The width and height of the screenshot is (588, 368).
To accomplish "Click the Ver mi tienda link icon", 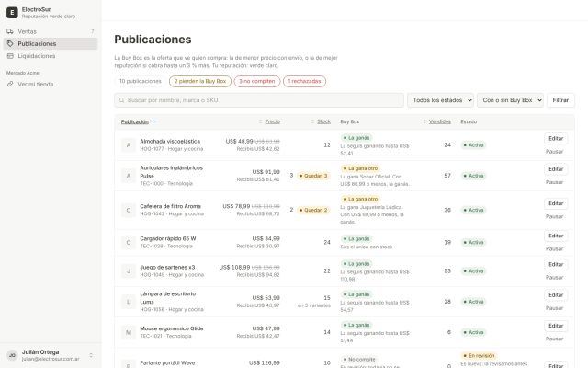I will pos(10,84).
